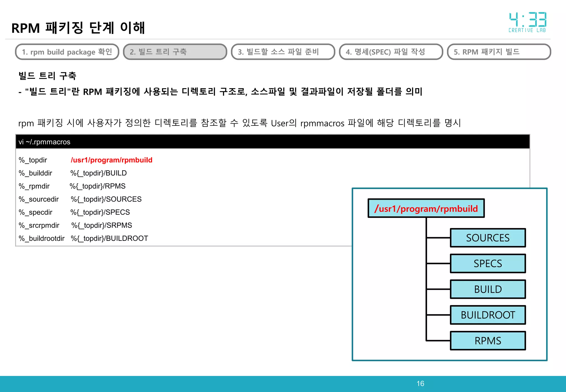Image resolution: width=566 pixels, height=392 pixels.
Task: Click the sentence beginning rpm 패키징 시에
Action: point(240,123)
